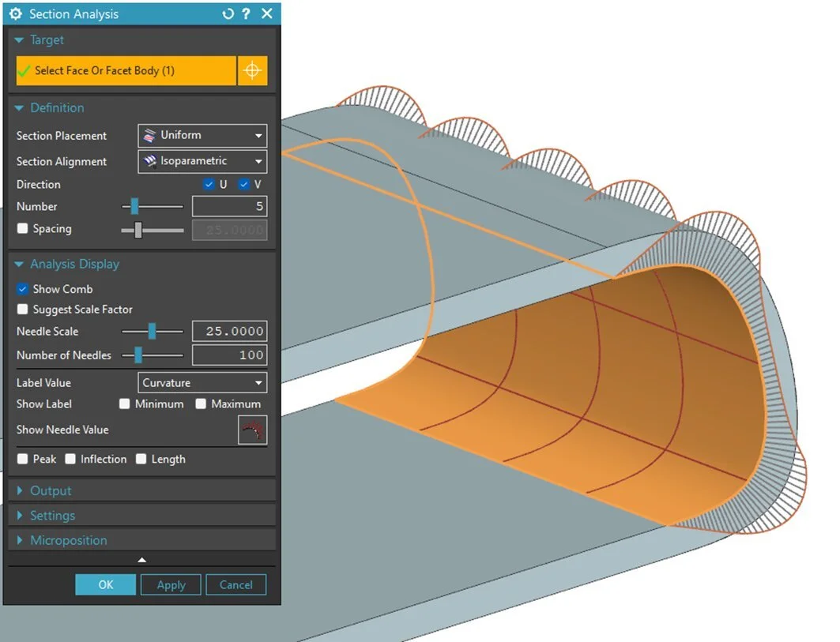
Task: Open help via the question mark icon
Action: pos(246,14)
